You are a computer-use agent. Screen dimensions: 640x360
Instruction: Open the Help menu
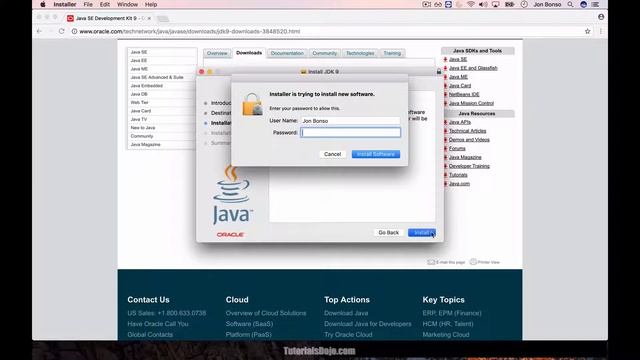pos(151,4)
